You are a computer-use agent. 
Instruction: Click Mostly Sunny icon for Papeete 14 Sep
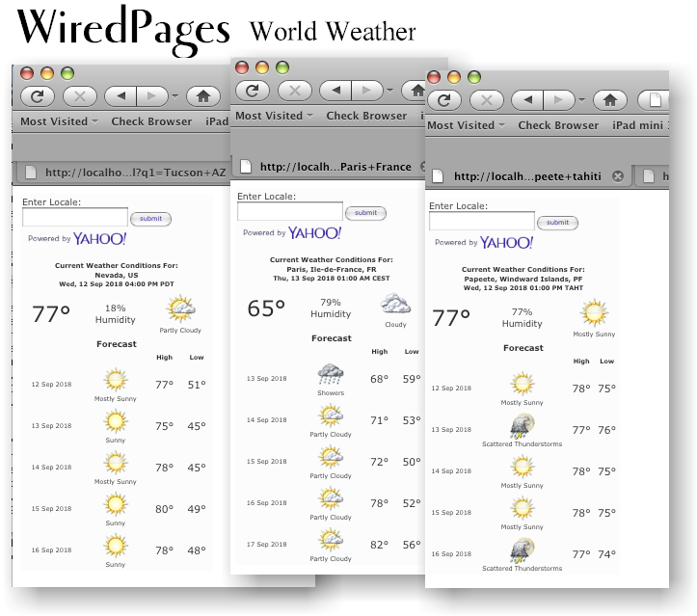tap(523, 468)
